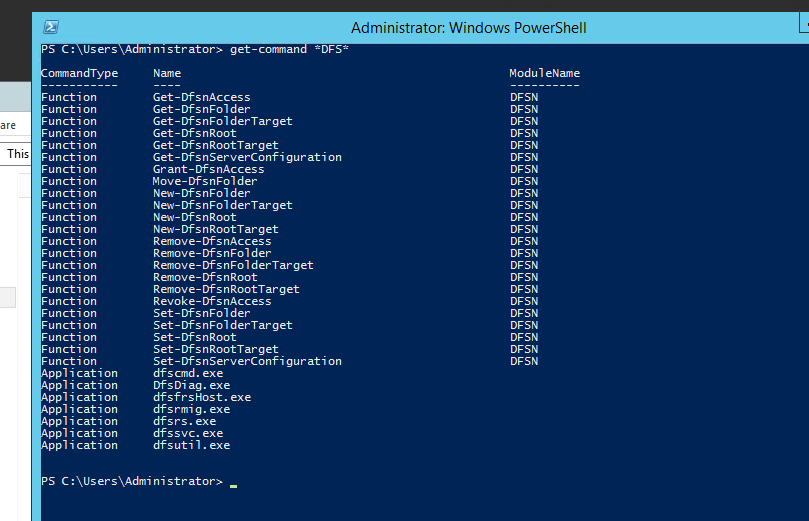Click the New-DfsnFolder entry
Viewport: 809px width, 521px height.
(x=201, y=193)
